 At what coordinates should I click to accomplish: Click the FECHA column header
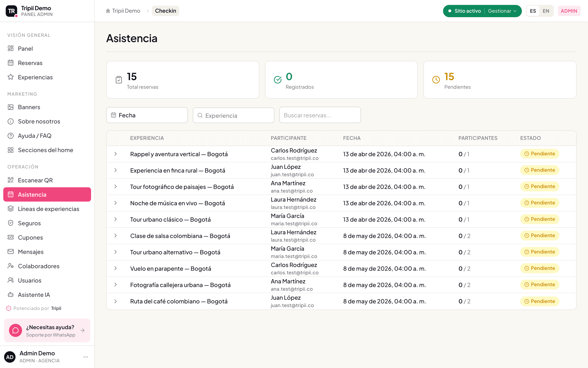pyautogui.click(x=352, y=138)
